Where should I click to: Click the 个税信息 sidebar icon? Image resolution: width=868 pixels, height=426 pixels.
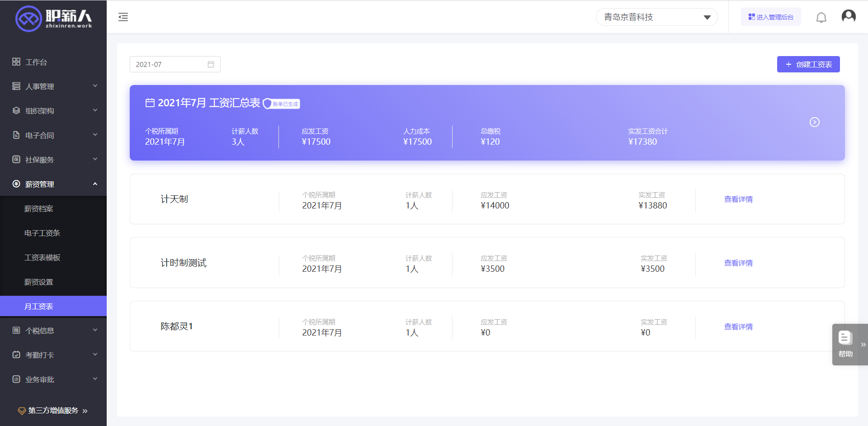click(x=16, y=330)
